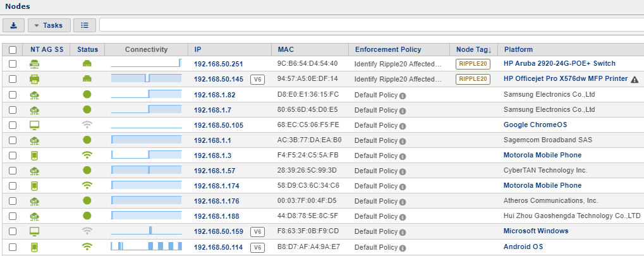Click info icon next to 192.168.1.82 Default Policy
Screen dimensions: 644x256
[x=403, y=95]
